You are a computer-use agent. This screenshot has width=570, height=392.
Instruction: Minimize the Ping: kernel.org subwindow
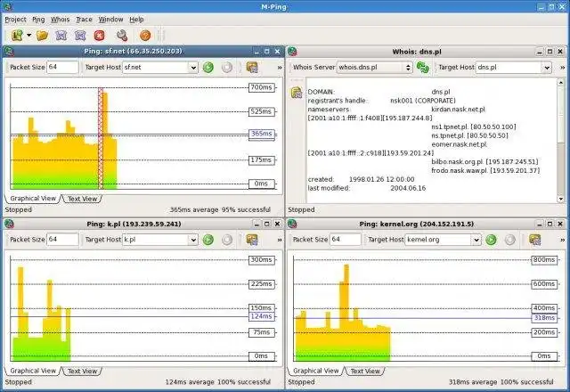(540, 224)
